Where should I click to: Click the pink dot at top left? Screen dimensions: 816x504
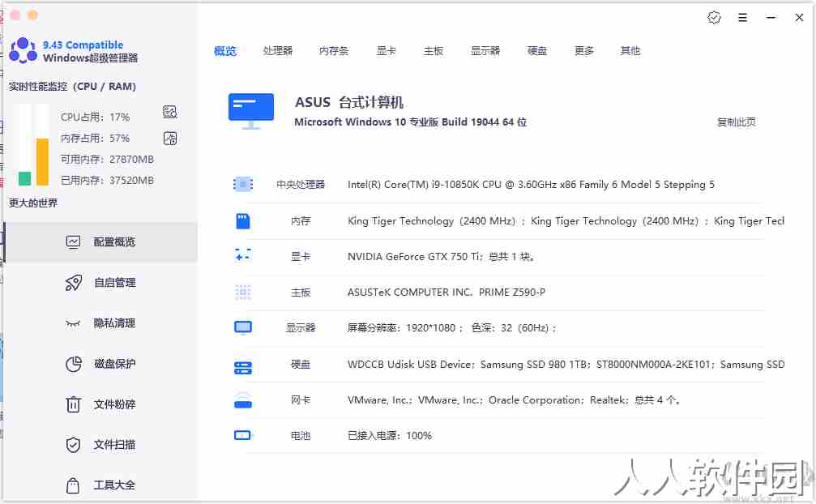coord(15,15)
